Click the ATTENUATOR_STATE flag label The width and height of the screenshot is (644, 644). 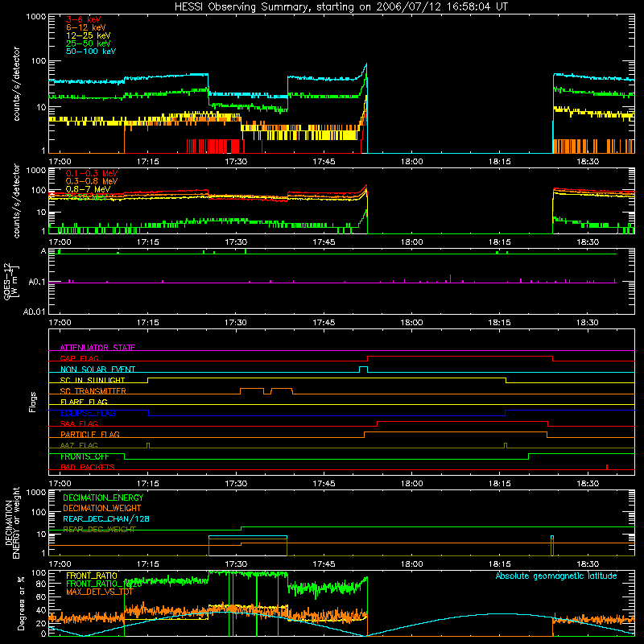click(97, 348)
